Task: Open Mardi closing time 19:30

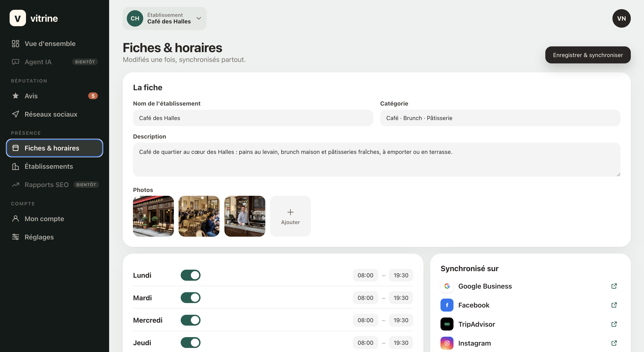Action: pos(401,298)
